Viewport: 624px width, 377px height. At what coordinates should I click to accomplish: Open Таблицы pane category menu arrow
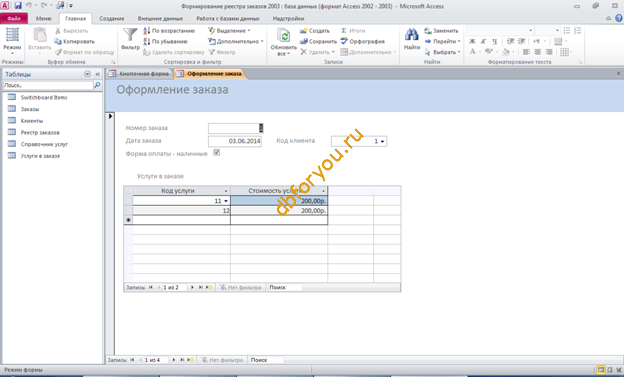[x=87, y=74]
